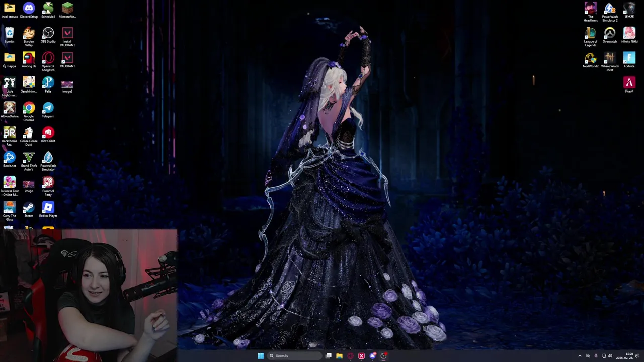Select the Backrooms Rec. shortcut
This screenshot has width=644, height=362.
[10, 136]
